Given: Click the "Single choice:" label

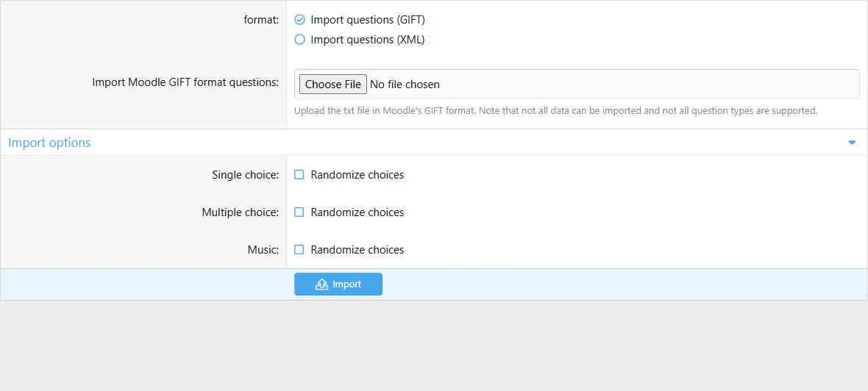Looking at the screenshot, I should point(245,175).
